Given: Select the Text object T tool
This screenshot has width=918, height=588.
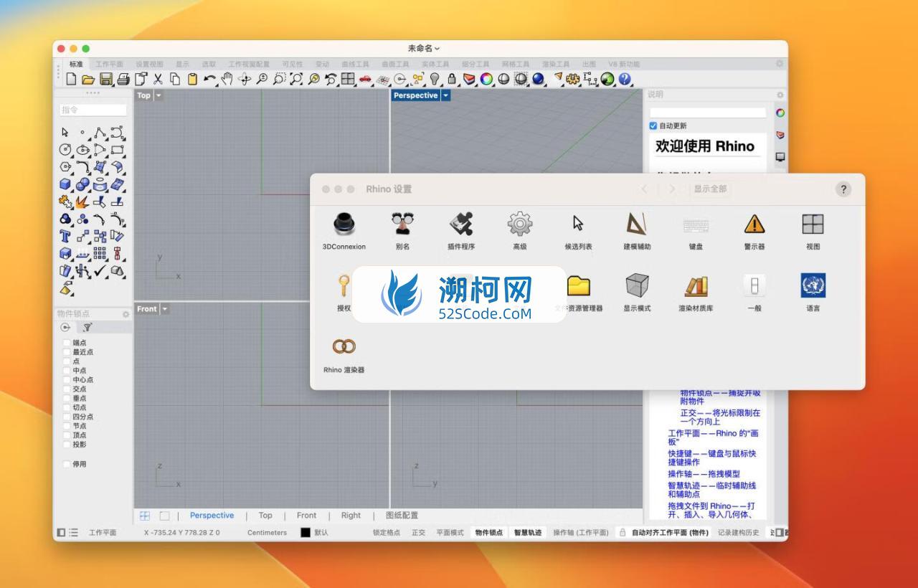Looking at the screenshot, I should pyautogui.click(x=66, y=237).
